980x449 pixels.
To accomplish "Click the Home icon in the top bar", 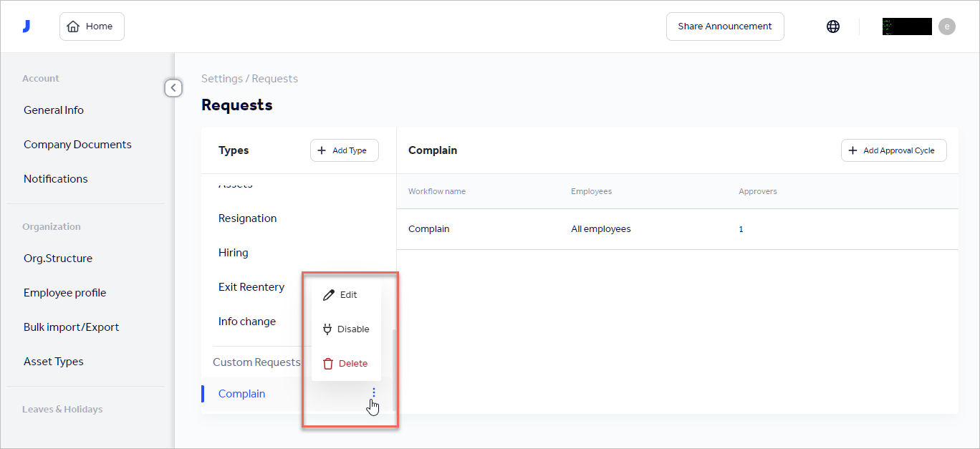I will click(74, 26).
